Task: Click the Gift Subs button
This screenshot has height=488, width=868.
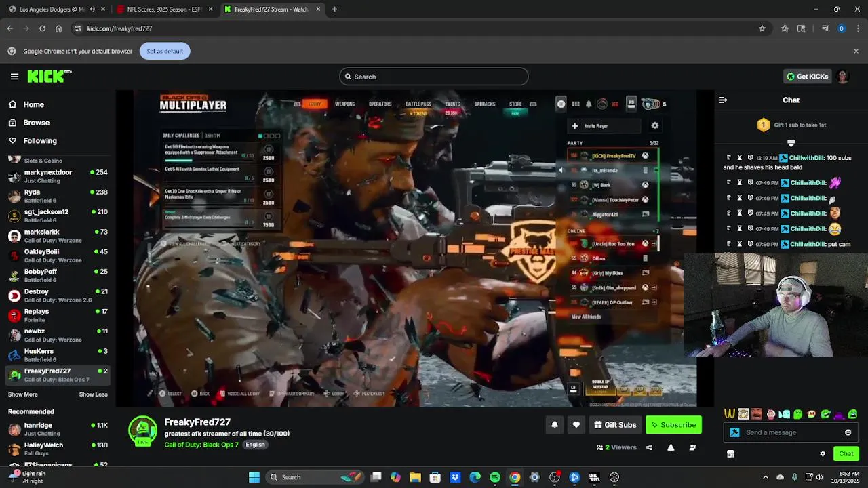Action: pos(615,425)
